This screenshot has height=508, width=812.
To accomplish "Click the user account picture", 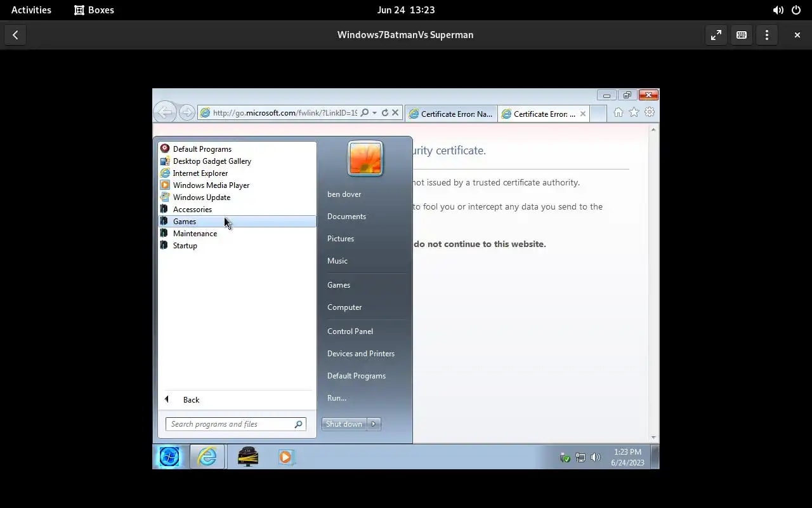I will point(365,158).
